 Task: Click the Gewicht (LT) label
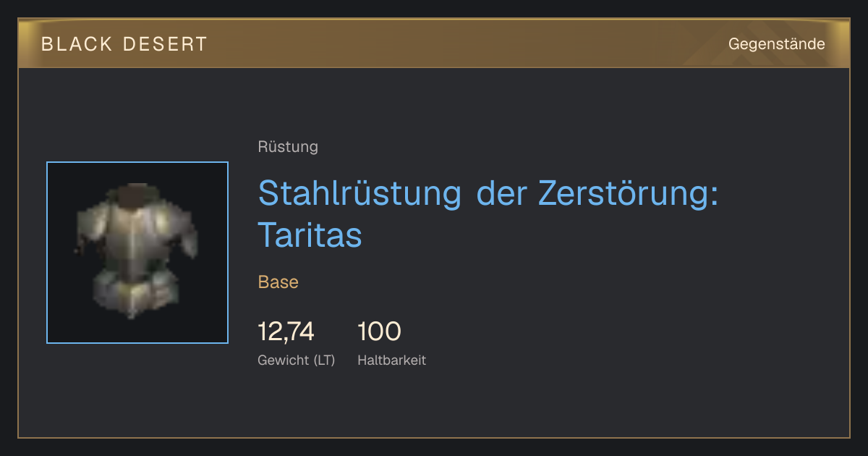297,360
